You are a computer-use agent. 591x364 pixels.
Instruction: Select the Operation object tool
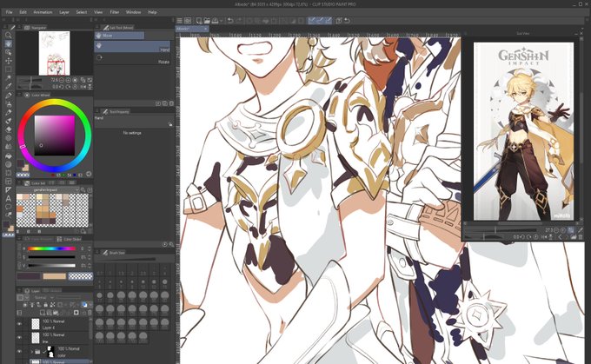tap(9, 52)
